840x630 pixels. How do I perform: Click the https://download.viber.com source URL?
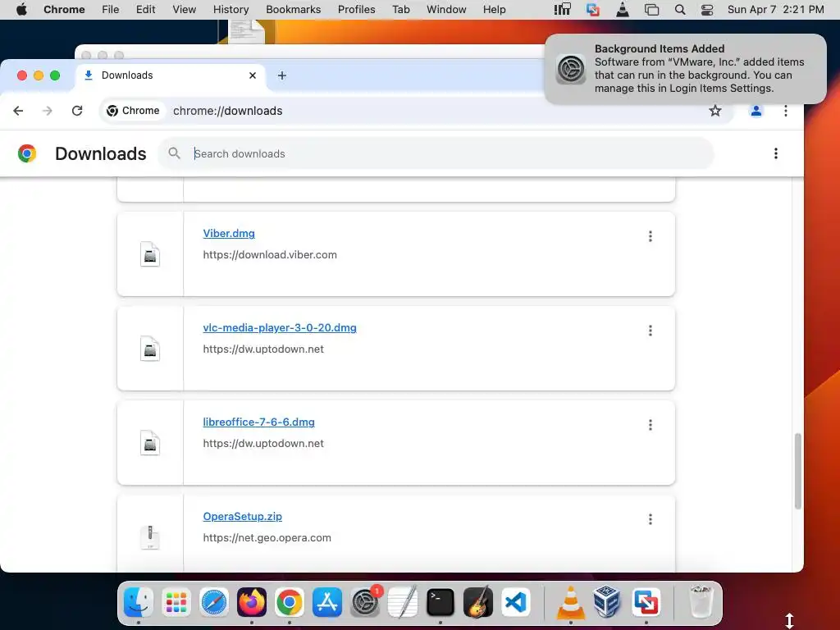pos(270,255)
